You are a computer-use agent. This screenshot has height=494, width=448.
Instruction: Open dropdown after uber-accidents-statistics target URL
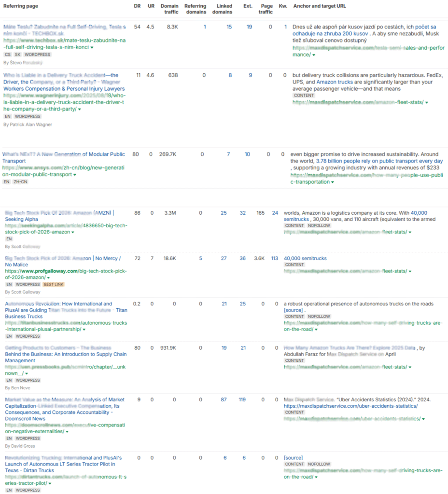pos(423,419)
